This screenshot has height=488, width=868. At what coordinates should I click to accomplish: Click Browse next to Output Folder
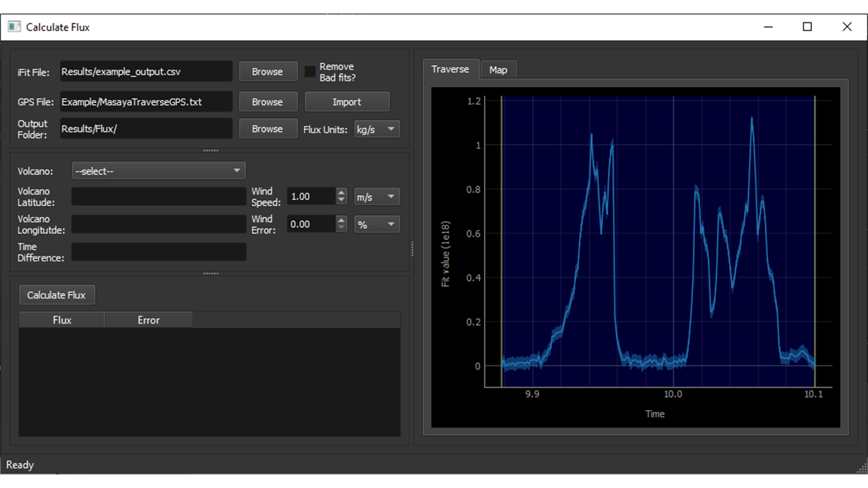(268, 129)
